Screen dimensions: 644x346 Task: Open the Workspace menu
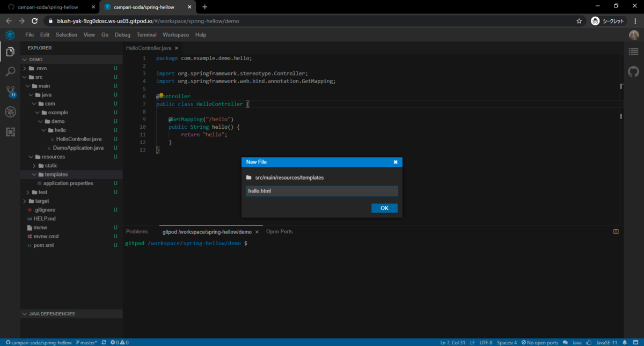click(176, 35)
